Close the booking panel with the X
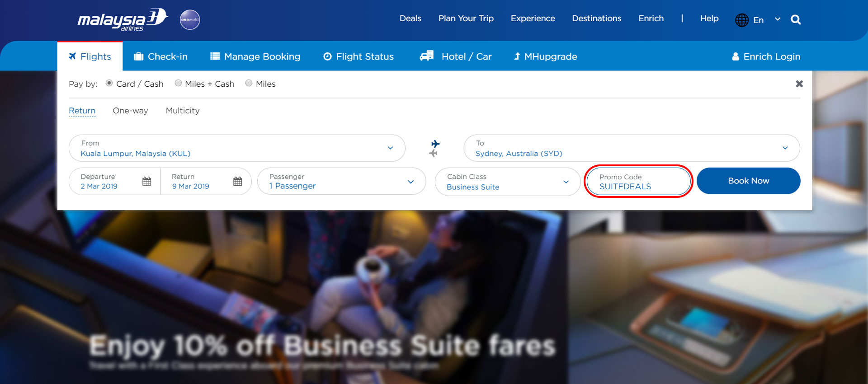The height and width of the screenshot is (384, 868). 799,84
